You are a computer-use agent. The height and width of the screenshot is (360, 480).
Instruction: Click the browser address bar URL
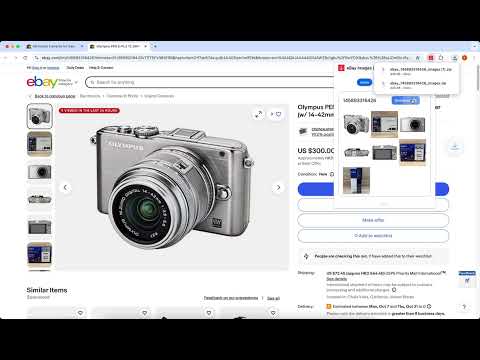click(225, 58)
